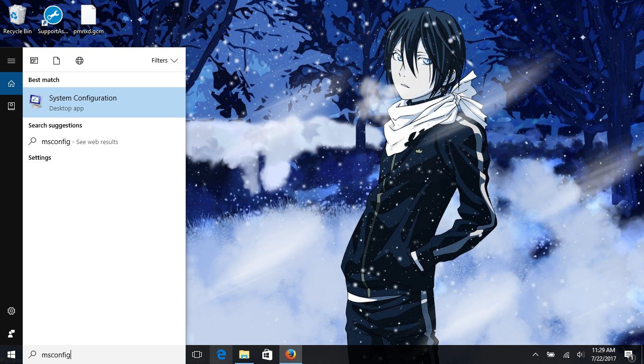Expand the Filters dropdown

click(165, 61)
